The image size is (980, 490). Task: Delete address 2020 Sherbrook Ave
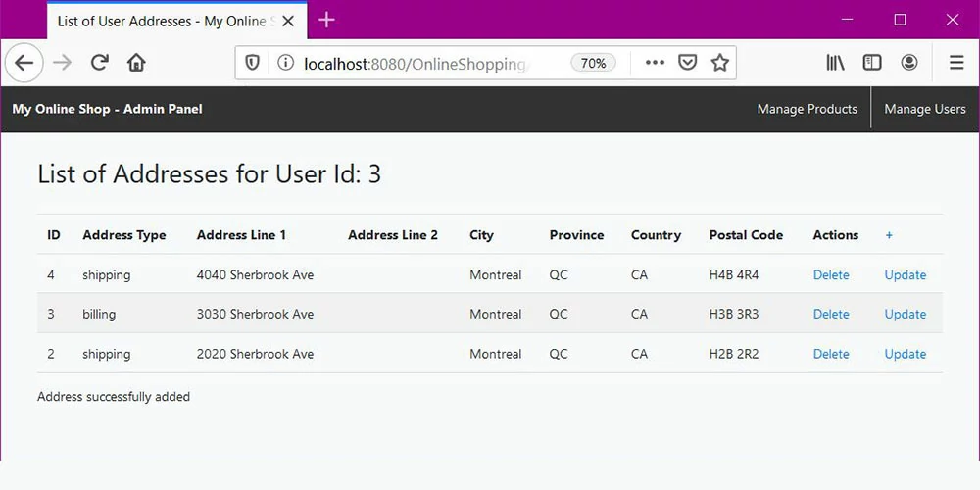point(831,354)
